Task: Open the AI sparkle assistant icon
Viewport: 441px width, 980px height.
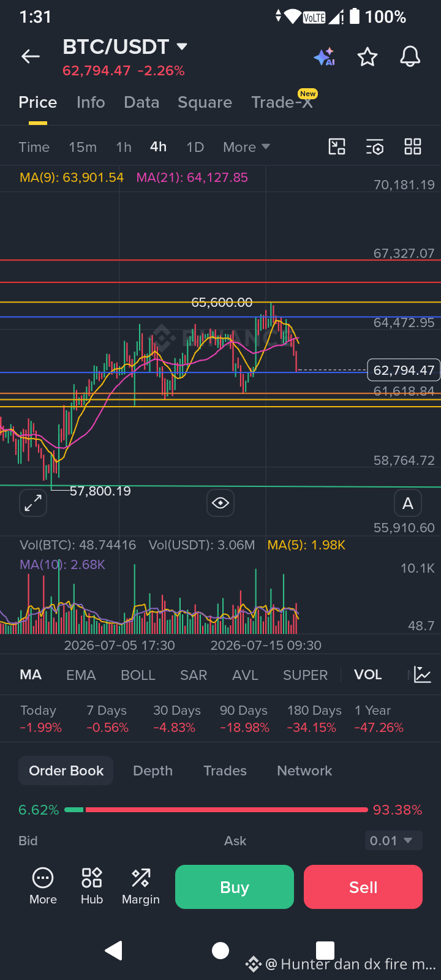Action: pos(325,57)
